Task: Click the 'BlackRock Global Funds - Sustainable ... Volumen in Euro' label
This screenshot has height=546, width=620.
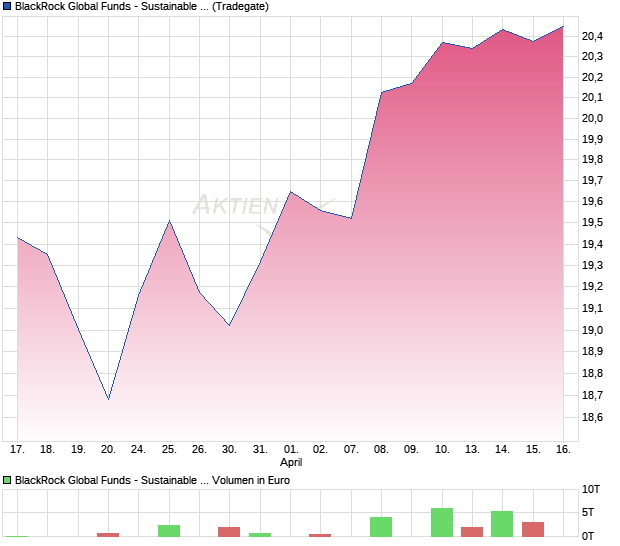Action: coord(152,480)
